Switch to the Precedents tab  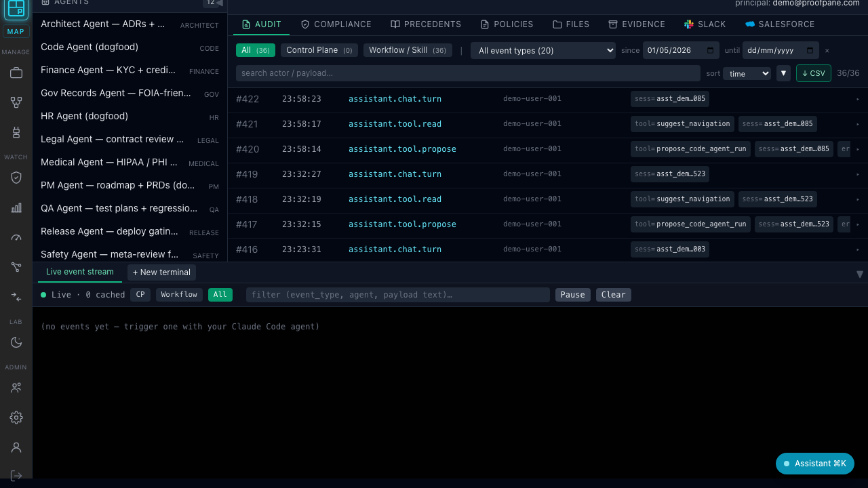pos(426,24)
